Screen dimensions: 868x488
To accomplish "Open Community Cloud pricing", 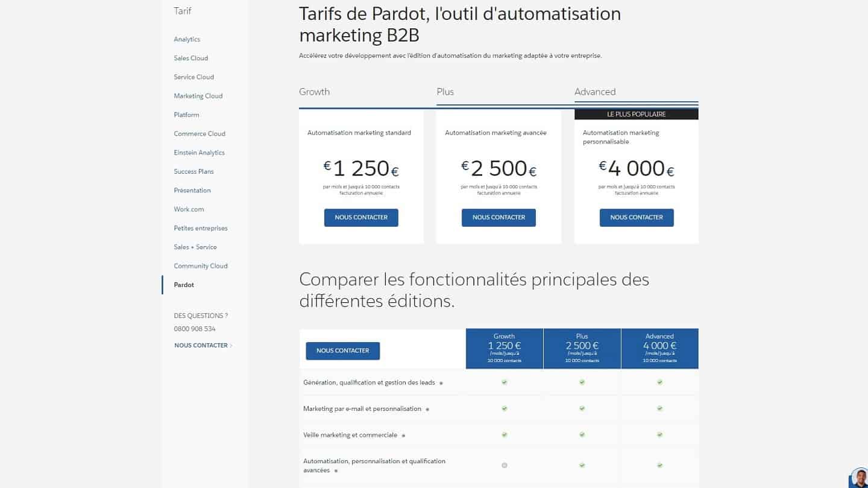I will click(201, 266).
